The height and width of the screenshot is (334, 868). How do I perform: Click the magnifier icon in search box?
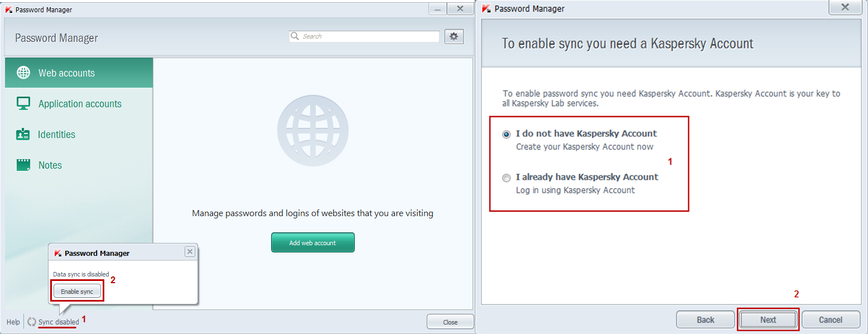[x=295, y=36]
